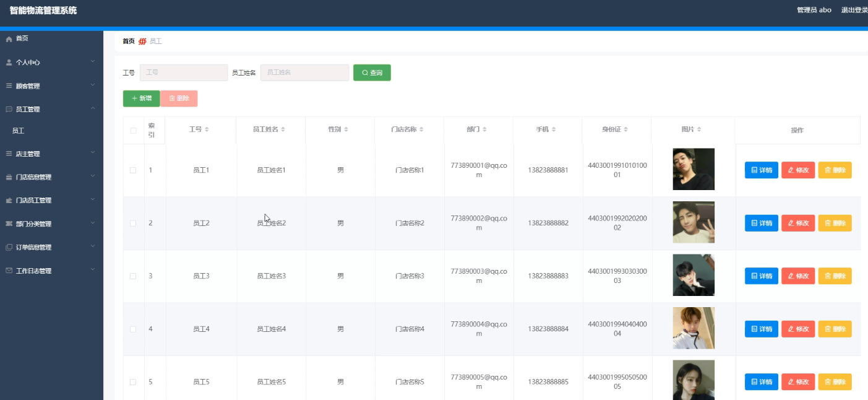Check the checkbox for row 员工1

tap(133, 170)
